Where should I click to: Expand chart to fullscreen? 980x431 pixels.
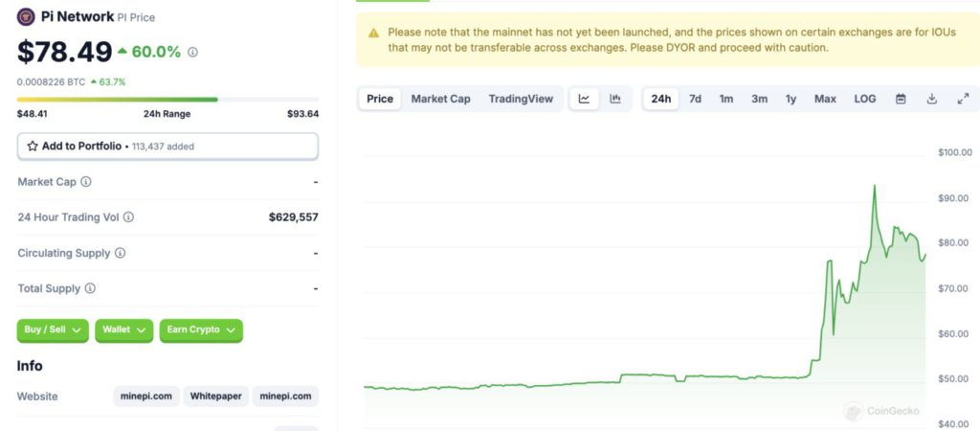tap(963, 99)
